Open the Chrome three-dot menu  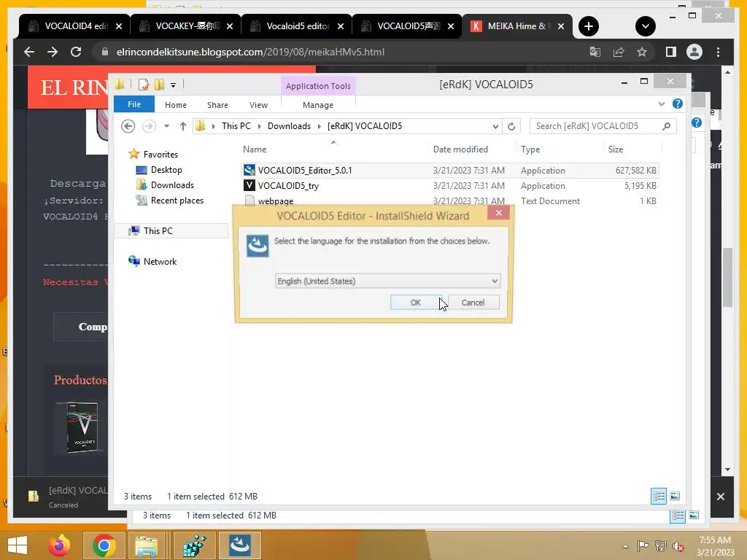pos(718,52)
